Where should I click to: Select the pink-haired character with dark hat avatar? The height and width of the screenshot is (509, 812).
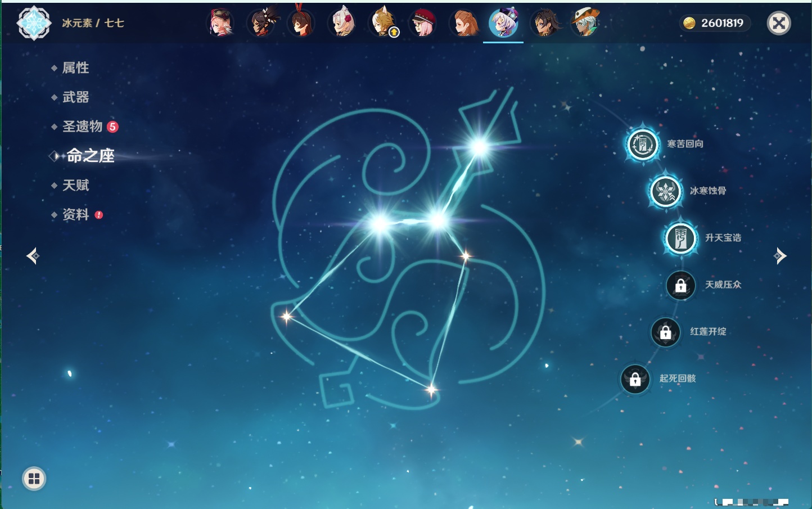coord(221,23)
